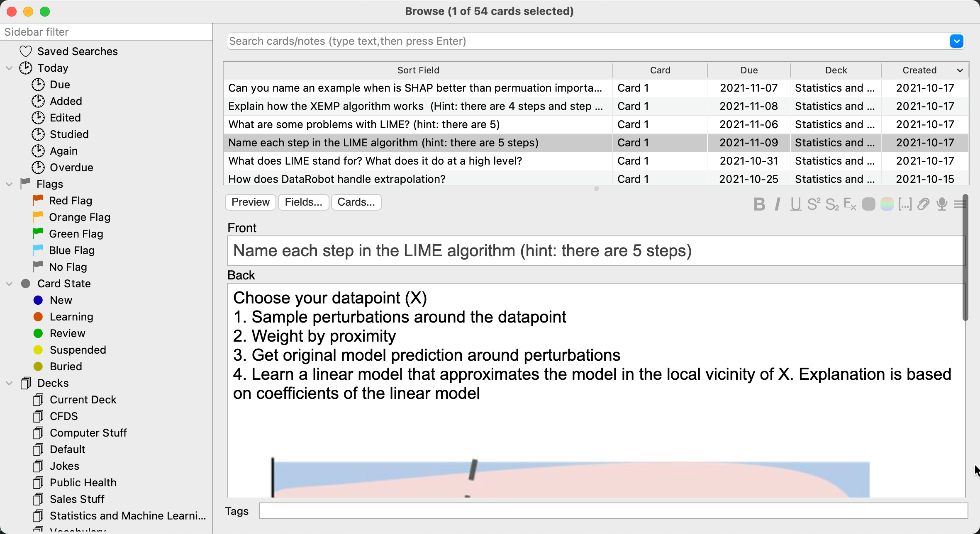
Task: Apply superscript formatting
Action: [814, 204]
